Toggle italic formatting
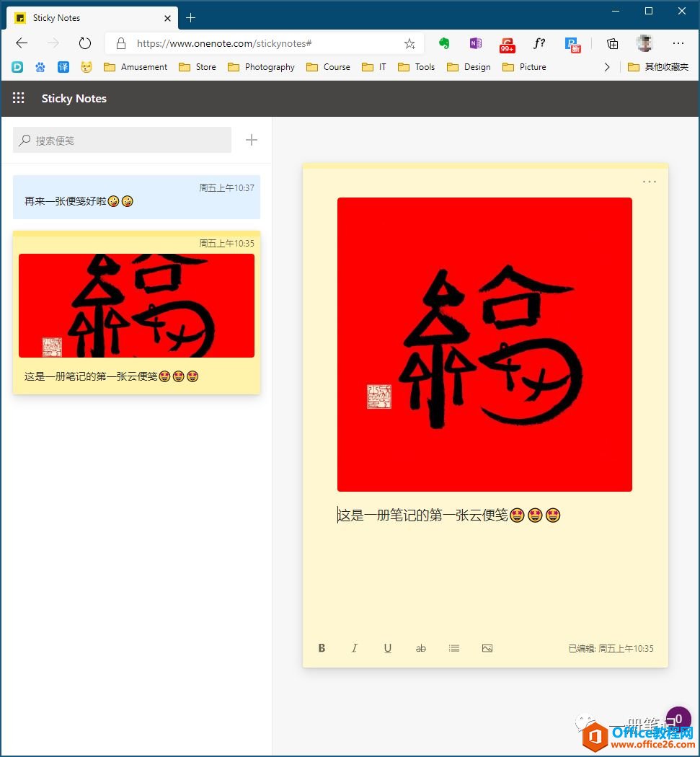Image resolution: width=700 pixels, height=757 pixels. (x=355, y=648)
